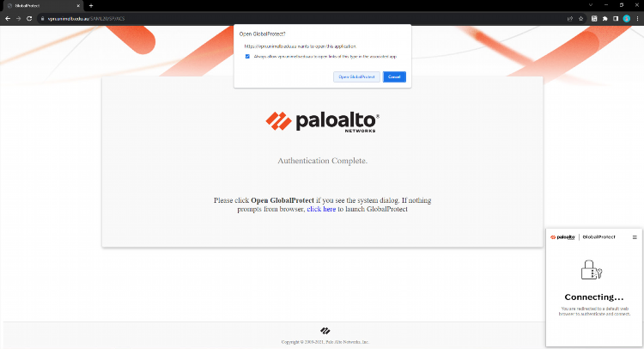Select the GlobalProtect browser tab

tap(42, 6)
